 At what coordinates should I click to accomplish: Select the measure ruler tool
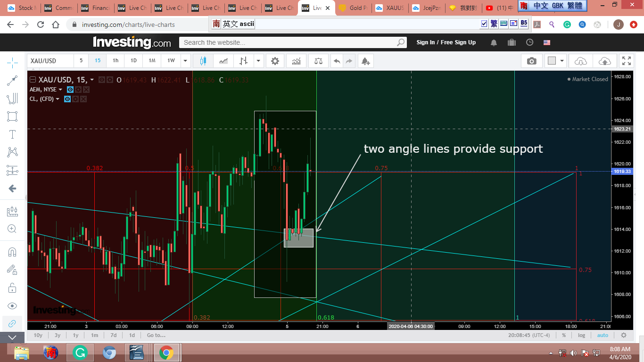click(x=12, y=212)
